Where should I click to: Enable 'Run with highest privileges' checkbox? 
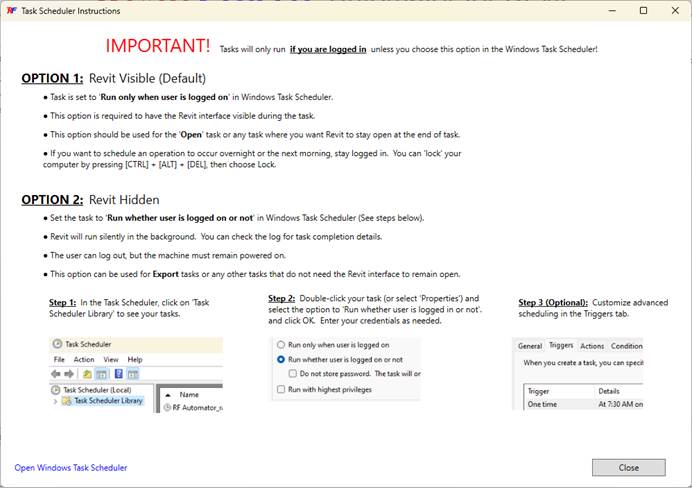[280, 388]
